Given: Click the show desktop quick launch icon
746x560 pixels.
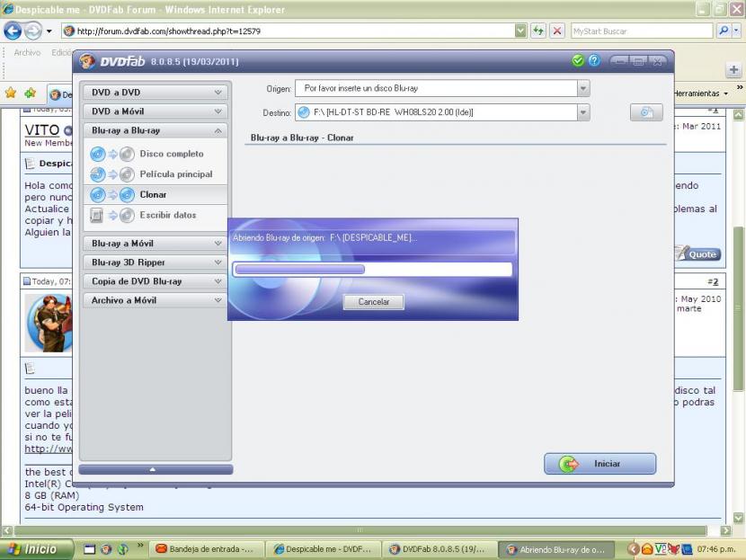Looking at the screenshot, I should point(90,549).
